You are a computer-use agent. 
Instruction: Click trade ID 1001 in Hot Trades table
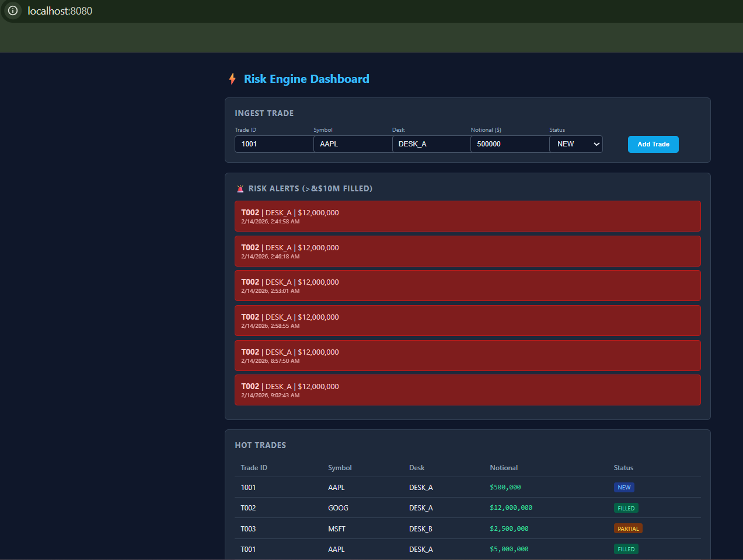tap(248, 488)
